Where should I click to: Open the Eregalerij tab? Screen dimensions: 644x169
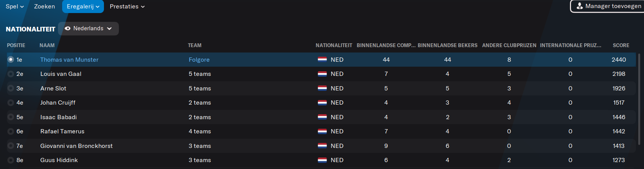click(83, 7)
